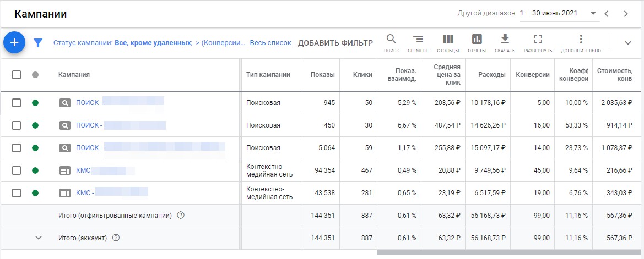
Task: Click the Отчеты reports icon
Action: (x=477, y=40)
